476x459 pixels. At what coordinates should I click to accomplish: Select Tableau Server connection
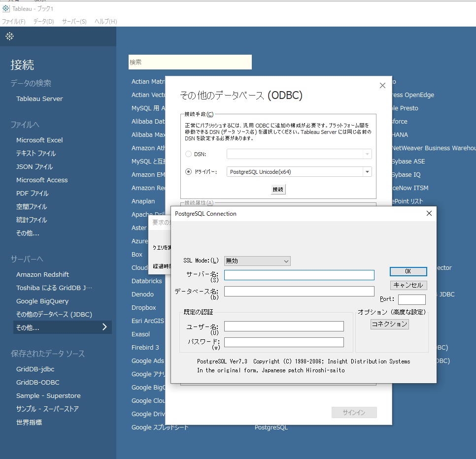click(39, 98)
